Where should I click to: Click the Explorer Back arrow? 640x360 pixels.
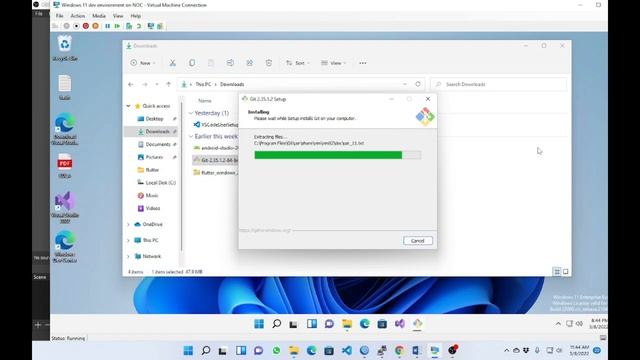click(x=131, y=84)
